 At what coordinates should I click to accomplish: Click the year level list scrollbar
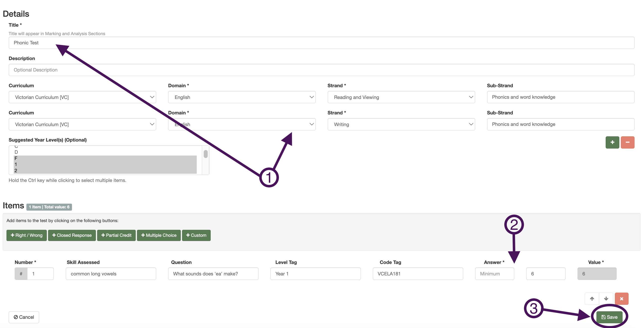coord(205,154)
